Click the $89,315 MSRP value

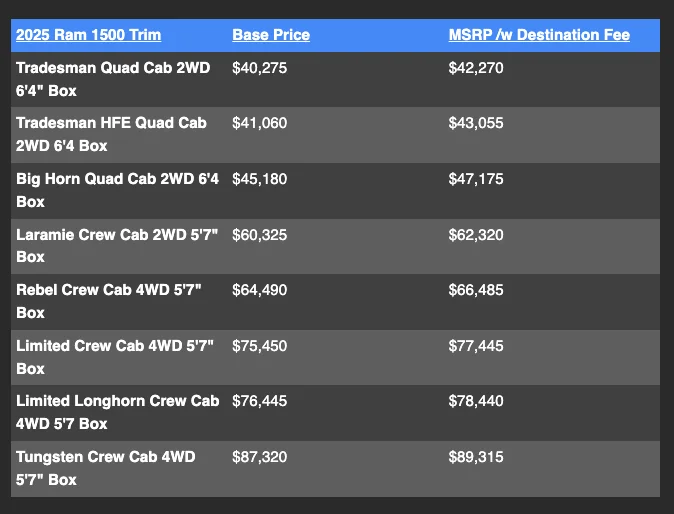click(476, 456)
